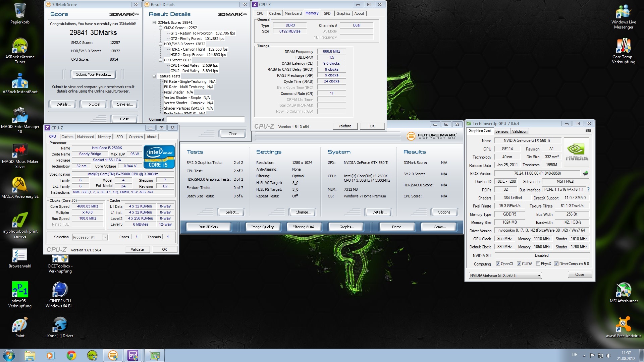The height and width of the screenshot is (362, 644).
Task: Collapse HDR/SM3.0 Score tree node
Action: tap(160, 44)
